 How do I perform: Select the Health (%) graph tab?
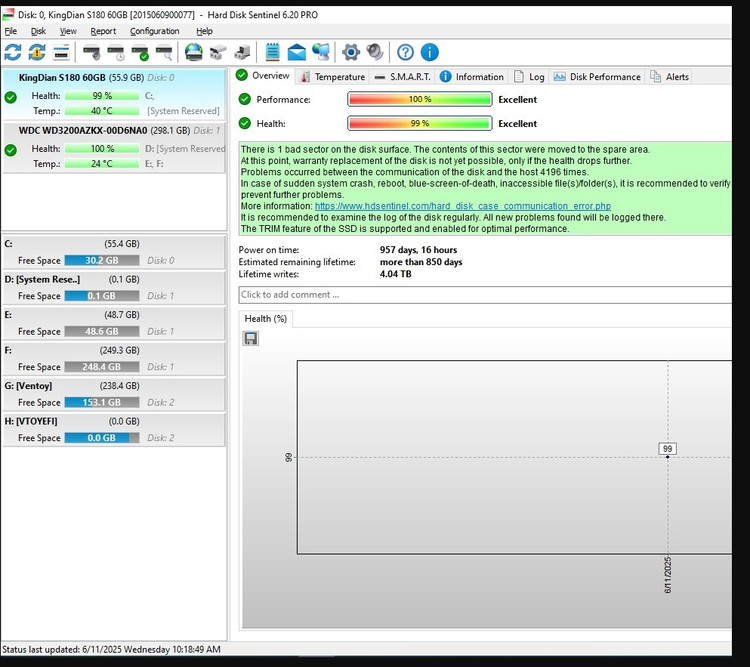coord(265,319)
